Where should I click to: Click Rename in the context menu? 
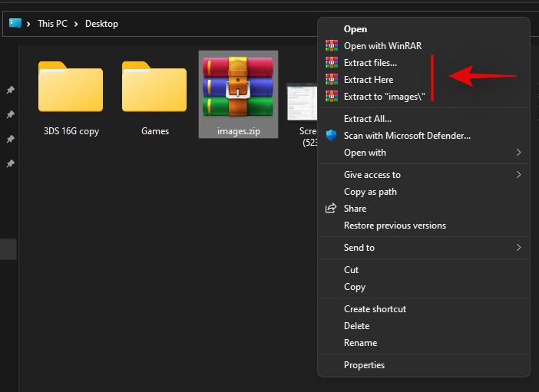pos(360,343)
